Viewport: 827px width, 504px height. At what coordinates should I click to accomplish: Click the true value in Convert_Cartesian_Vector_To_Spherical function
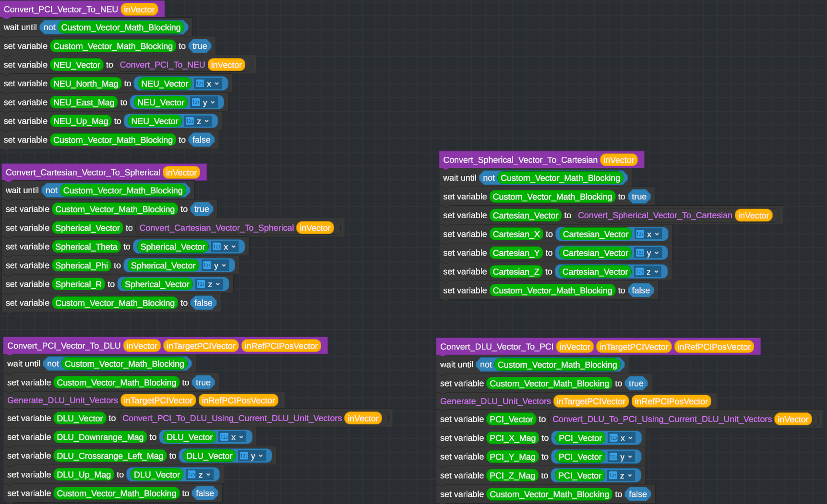click(202, 209)
